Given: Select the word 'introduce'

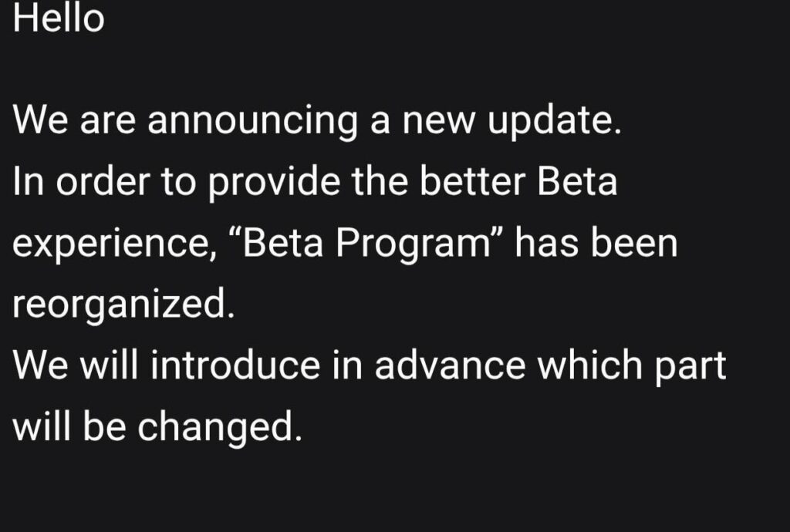Looking at the screenshot, I should [235, 365].
